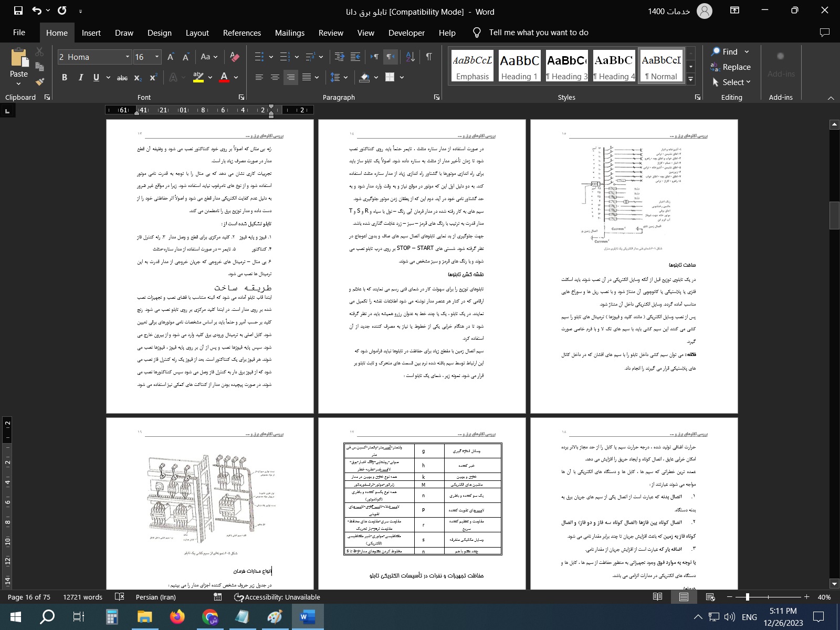Click the proofing check icon in status bar
This screenshot has height=630, width=840.
coord(120,597)
